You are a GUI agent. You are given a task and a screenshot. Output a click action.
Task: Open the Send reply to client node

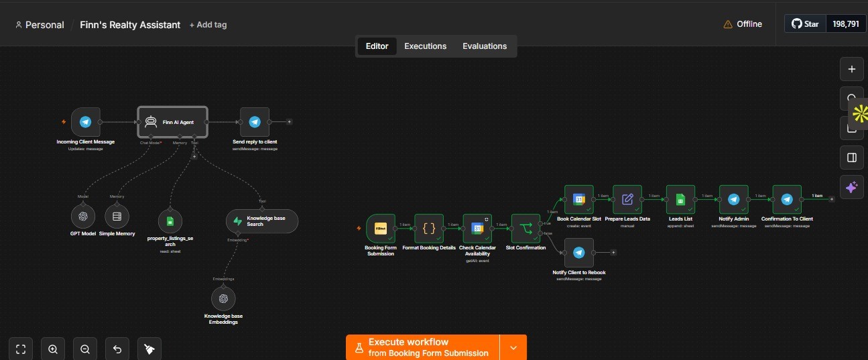(x=255, y=122)
